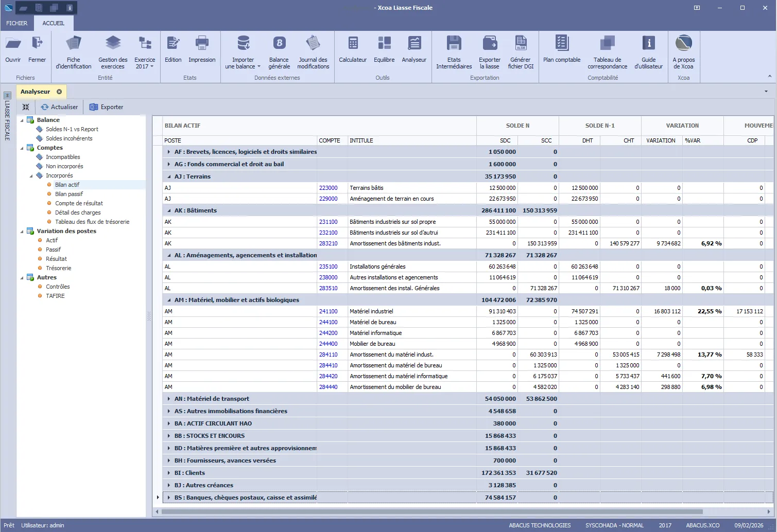
Task: Open account 241100 details link
Action: [328, 311]
